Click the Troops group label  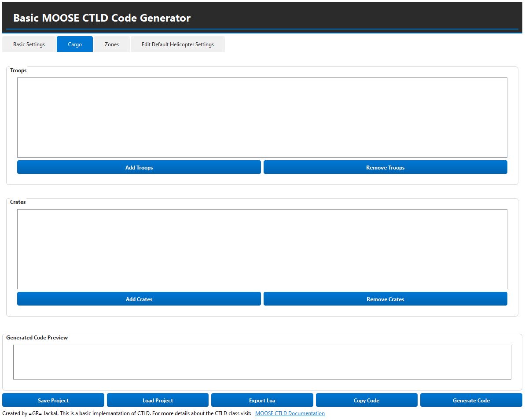point(18,70)
